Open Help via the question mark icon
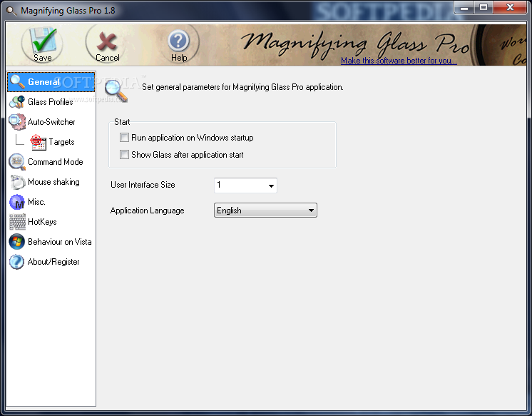Screen dimensions: 532x416 (x=178, y=41)
